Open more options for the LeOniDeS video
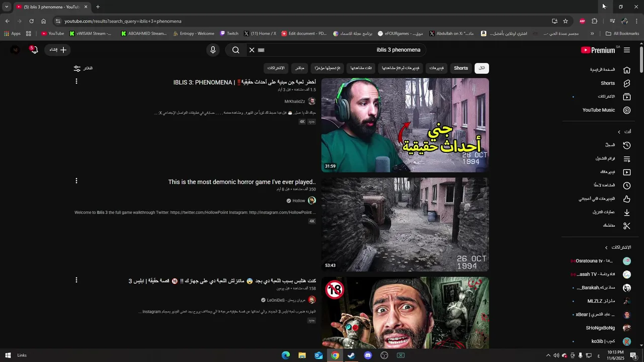This screenshot has width=644, height=362. click(x=76, y=280)
